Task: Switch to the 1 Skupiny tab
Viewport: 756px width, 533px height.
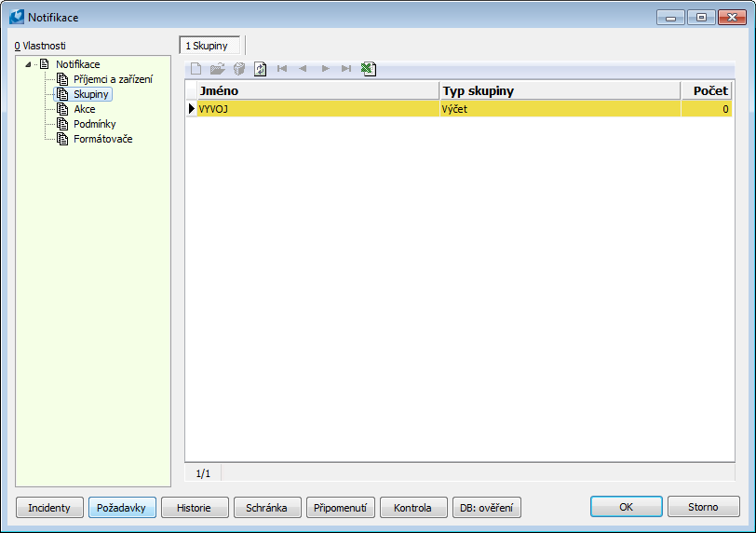Action: 209,46
